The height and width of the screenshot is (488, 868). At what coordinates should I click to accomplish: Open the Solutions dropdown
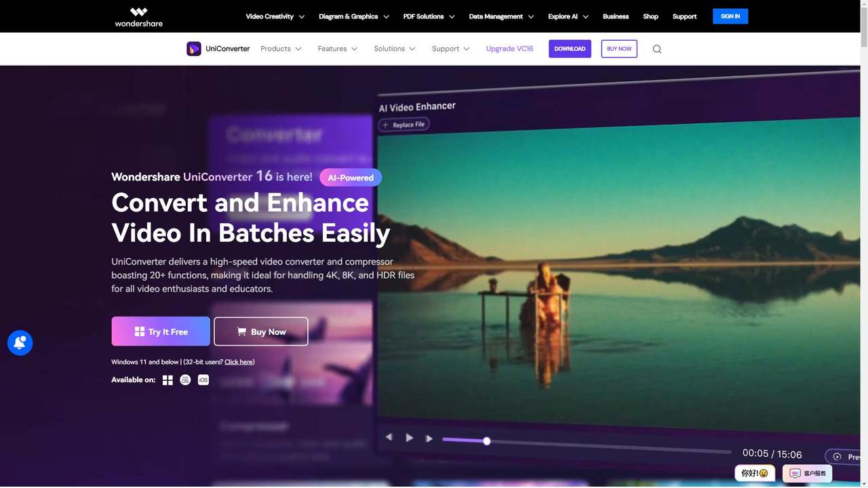[x=395, y=49]
